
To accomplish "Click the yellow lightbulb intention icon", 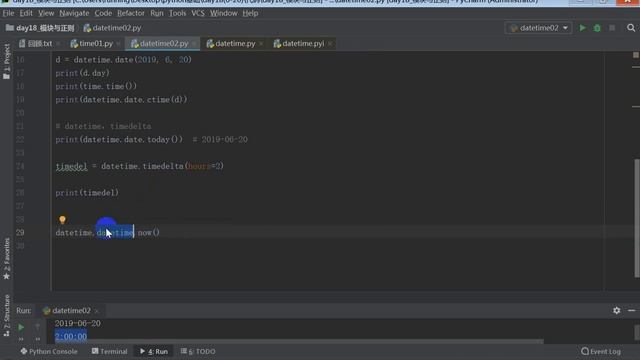I will (62, 220).
